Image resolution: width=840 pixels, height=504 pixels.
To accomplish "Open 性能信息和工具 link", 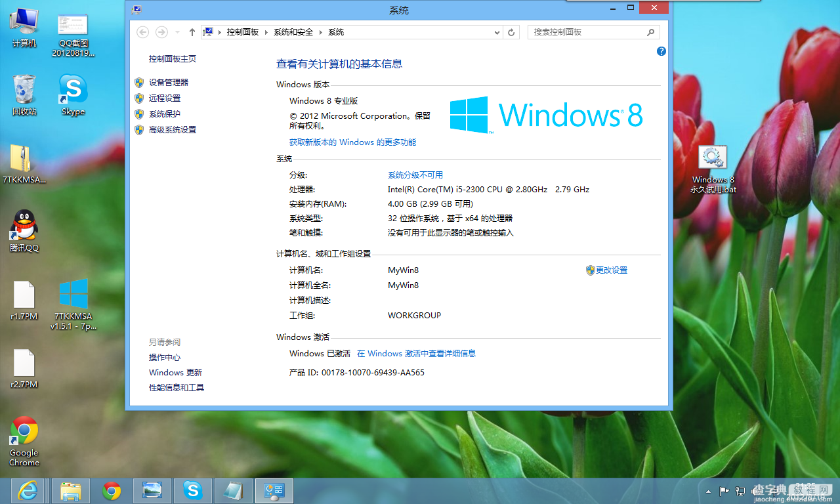I will coord(177,388).
